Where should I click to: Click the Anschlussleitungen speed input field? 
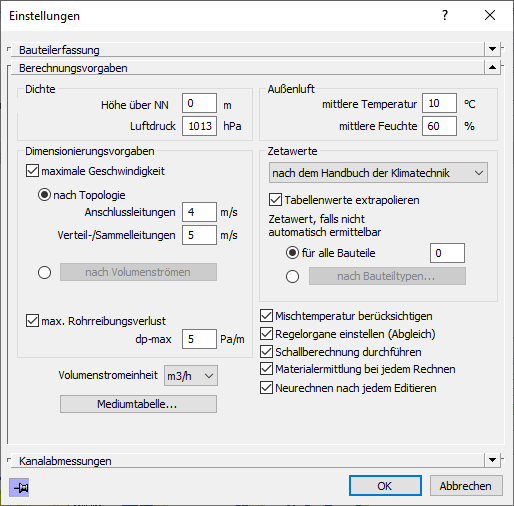pyautogui.click(x=199, y=212)
